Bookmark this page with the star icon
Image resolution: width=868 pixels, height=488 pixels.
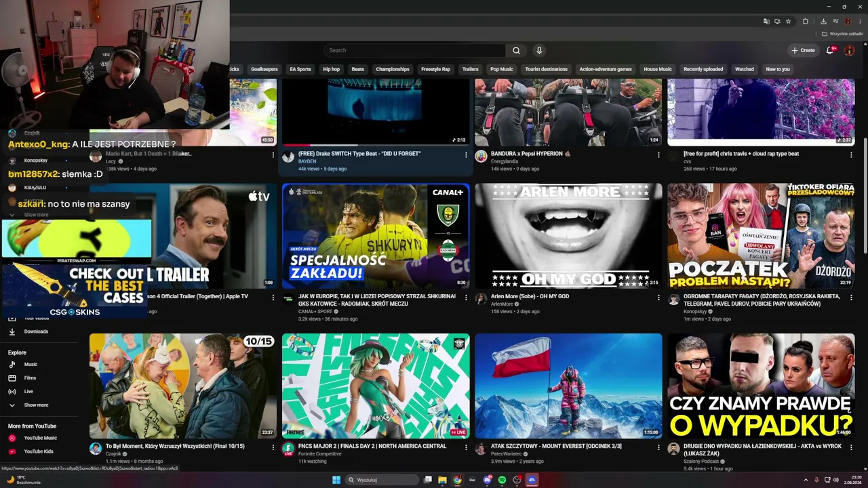[x=788, y=21]
